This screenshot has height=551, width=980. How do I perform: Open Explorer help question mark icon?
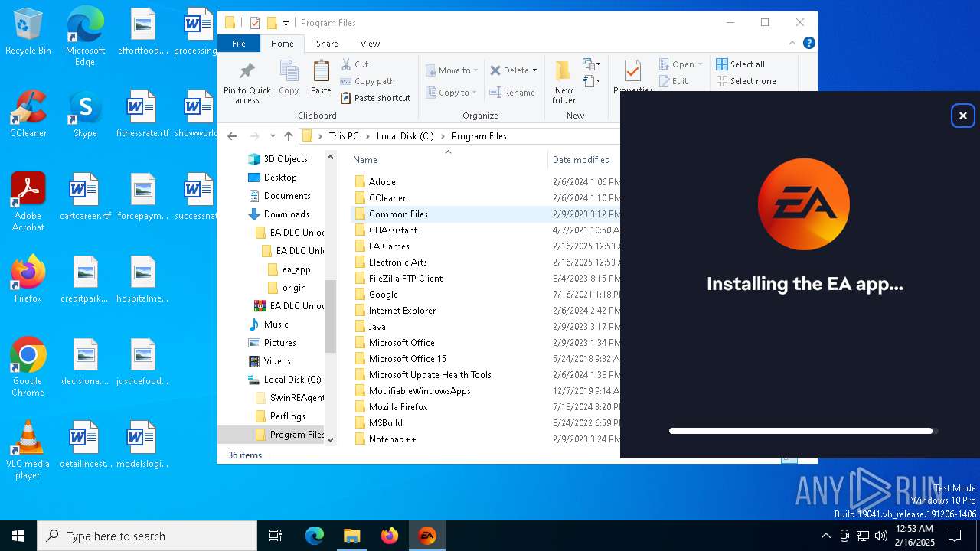click(808, 44)
